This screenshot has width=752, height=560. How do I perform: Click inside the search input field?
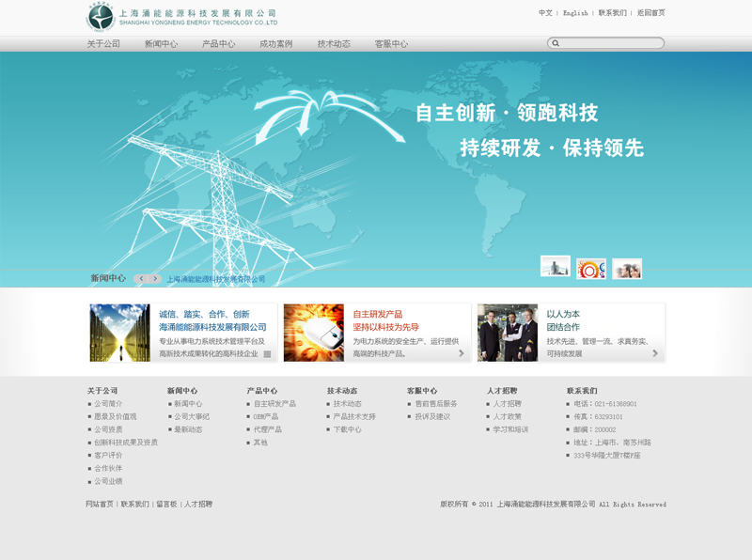click(611, 43)
